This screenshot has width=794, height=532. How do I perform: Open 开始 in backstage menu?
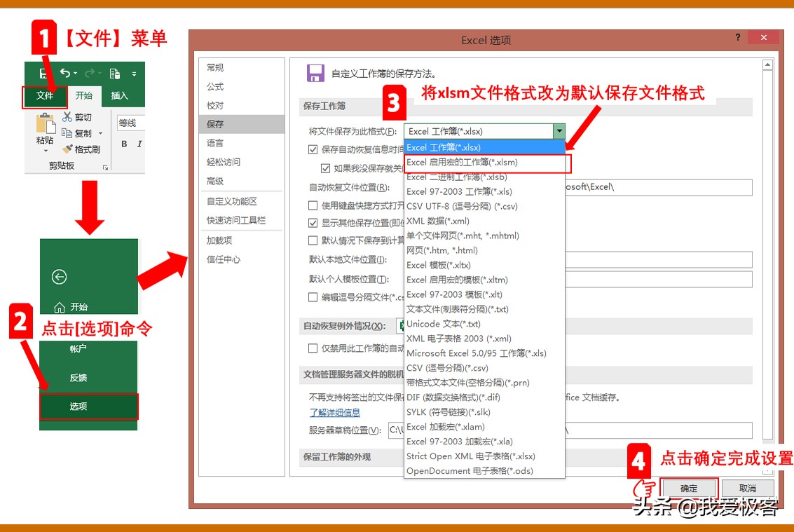[71, 307]
